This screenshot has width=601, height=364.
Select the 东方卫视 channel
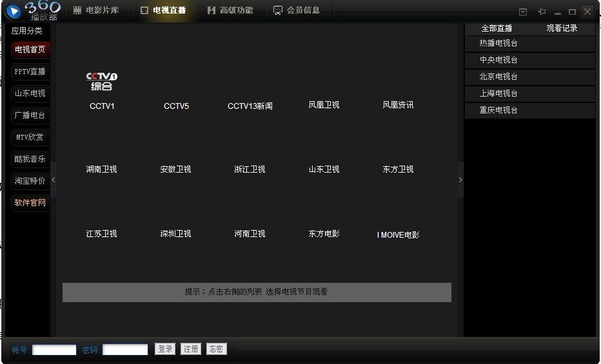point(398,169)
